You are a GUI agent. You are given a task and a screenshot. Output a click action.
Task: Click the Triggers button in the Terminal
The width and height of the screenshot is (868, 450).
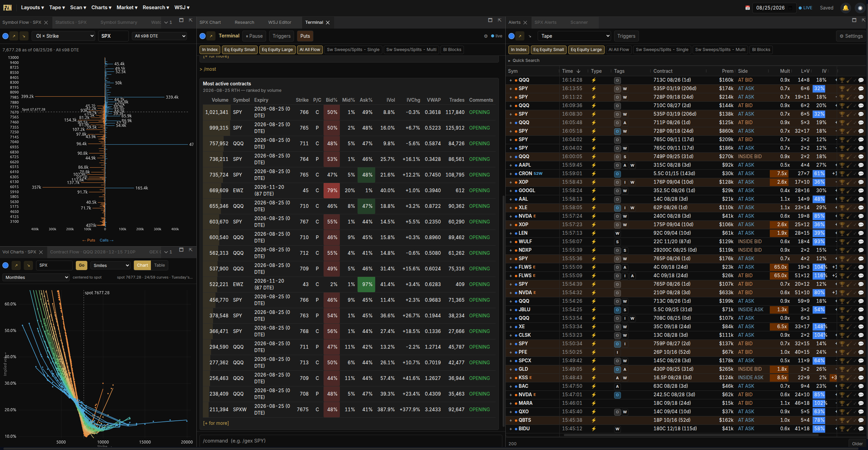coord(281,36)
